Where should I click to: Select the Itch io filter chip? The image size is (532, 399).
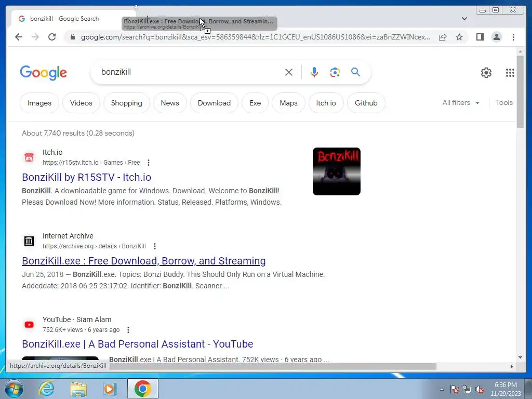326,103
